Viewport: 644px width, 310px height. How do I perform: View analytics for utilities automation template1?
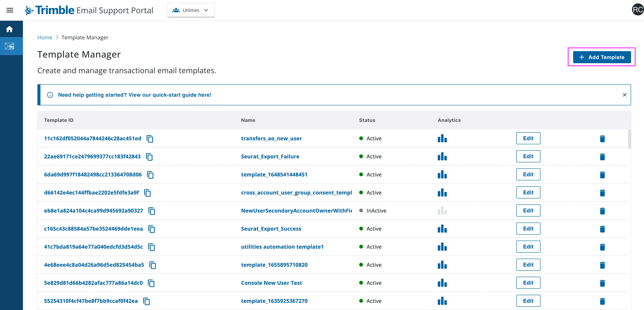(x=442, y=247)
